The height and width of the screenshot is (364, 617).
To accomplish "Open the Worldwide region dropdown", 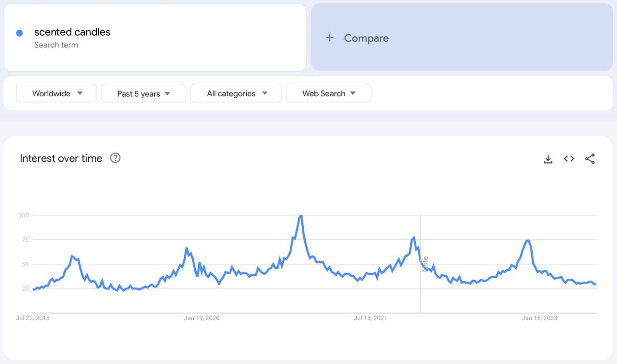I will (x=52, y=93).
